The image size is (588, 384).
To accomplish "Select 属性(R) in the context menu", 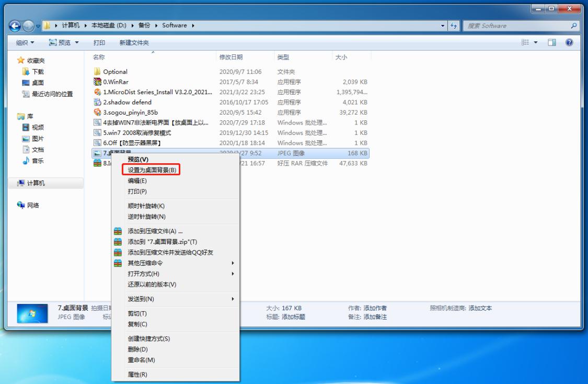I will (x=137, y=375).
